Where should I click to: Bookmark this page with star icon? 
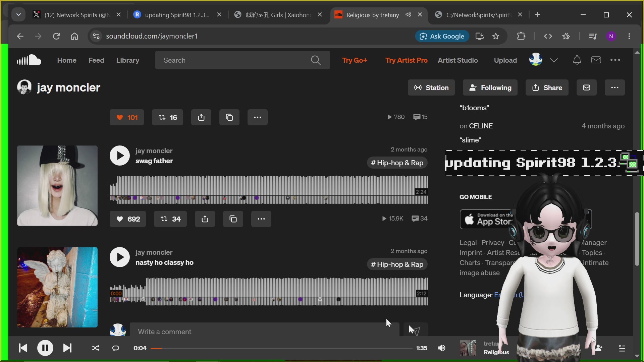click(496, 36)
